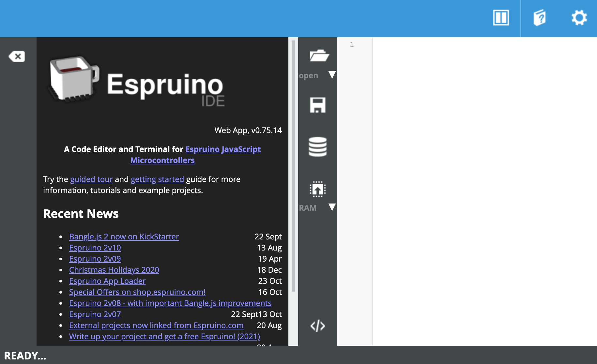
Task: Open the Espruino 2v07 news link
Action: click(x=95, y=314)
